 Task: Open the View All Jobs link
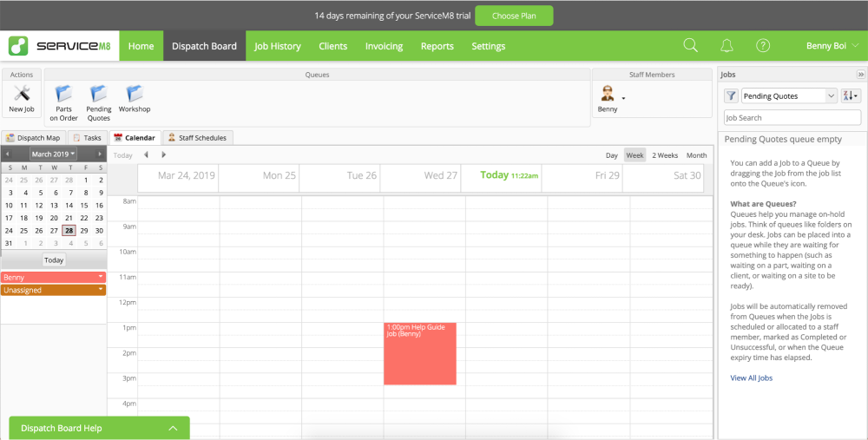[751, 378]
